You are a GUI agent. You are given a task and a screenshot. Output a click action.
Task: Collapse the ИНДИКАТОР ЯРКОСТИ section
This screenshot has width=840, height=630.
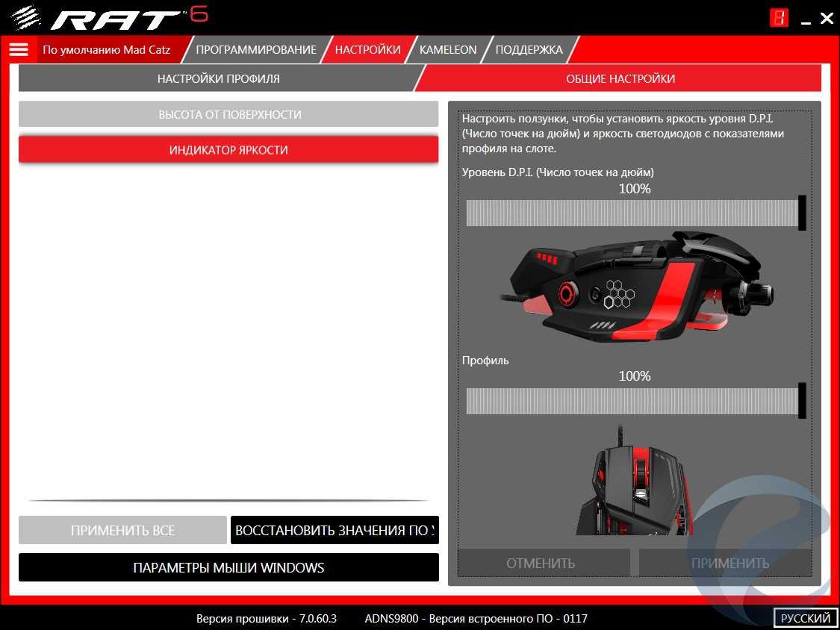coord(228,150)
